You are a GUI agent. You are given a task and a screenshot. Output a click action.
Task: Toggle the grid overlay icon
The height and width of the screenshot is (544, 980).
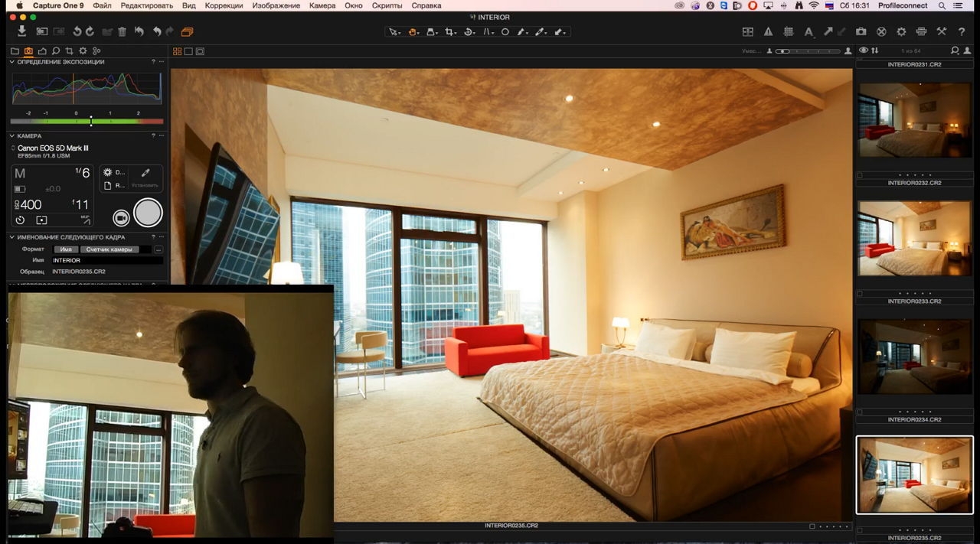[x=789, y=32]
